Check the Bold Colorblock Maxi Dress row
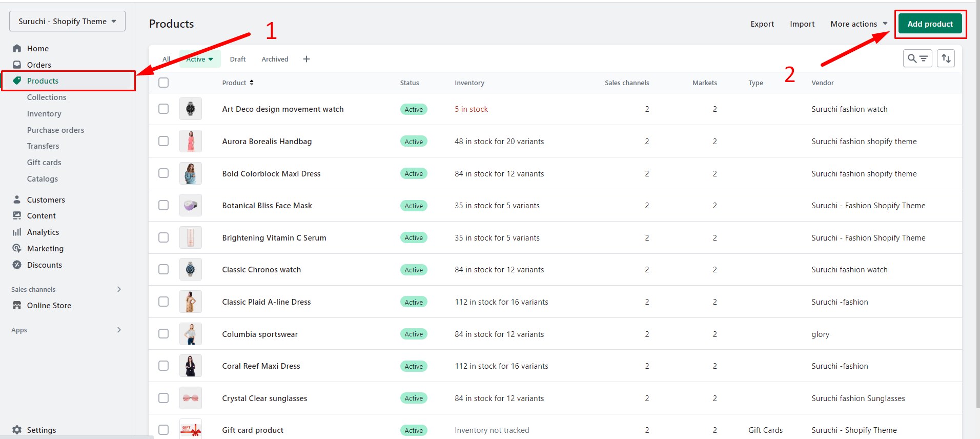Image resolution: width=980 pixels, height=439 pixels. click(164, 173)
